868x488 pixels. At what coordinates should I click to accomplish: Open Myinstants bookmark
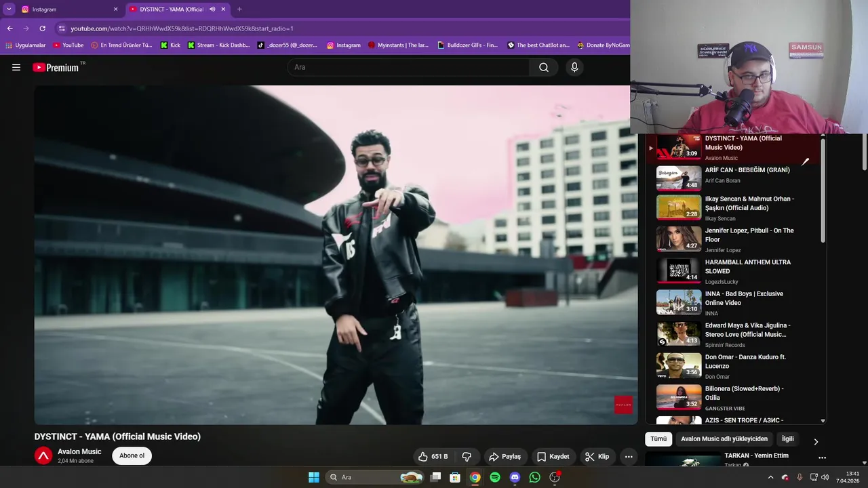click(x=399, y=45)
